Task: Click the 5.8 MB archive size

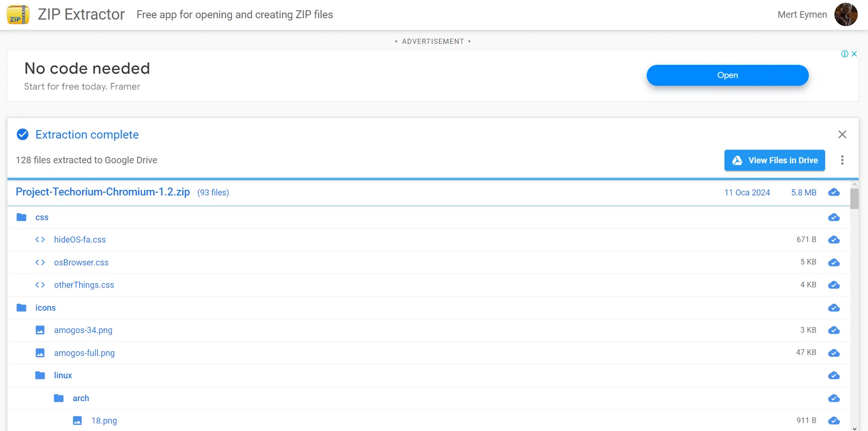Action: [803, 193]
